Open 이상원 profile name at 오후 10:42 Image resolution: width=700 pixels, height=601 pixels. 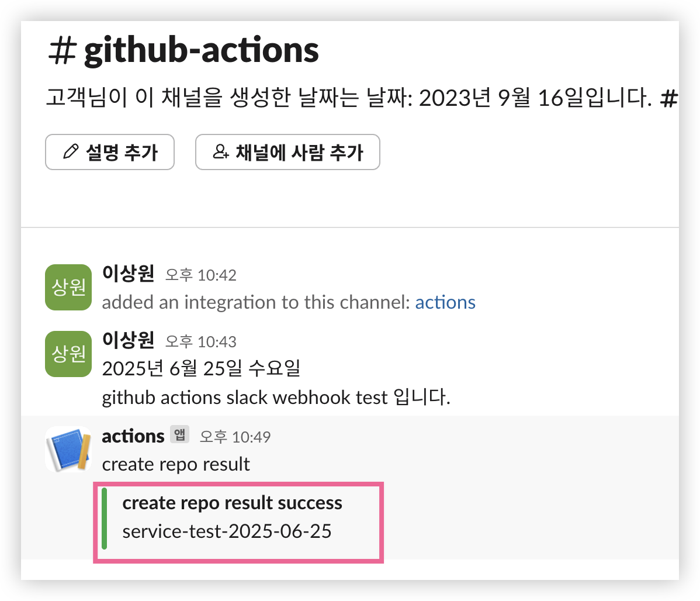click(128, 274)
